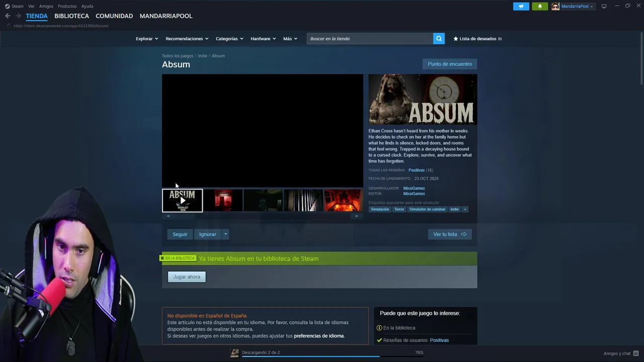Screen dimensions: 644x362
Task: Click the store search input field
Action: 370,39
